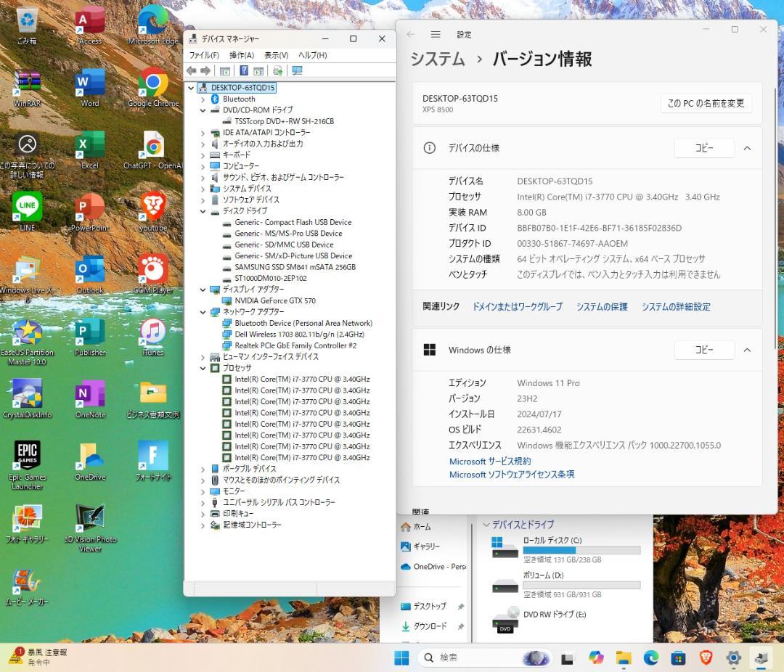Screen dimensions: 784x672
Task: Click the Forward arrow in Device Manager toolbar
Action: (x=205, y=70)
